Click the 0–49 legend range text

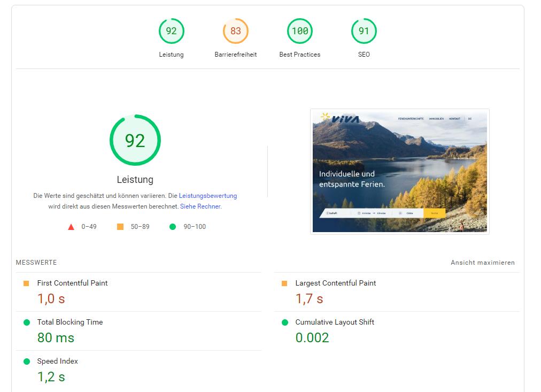(x=89, y=227)
